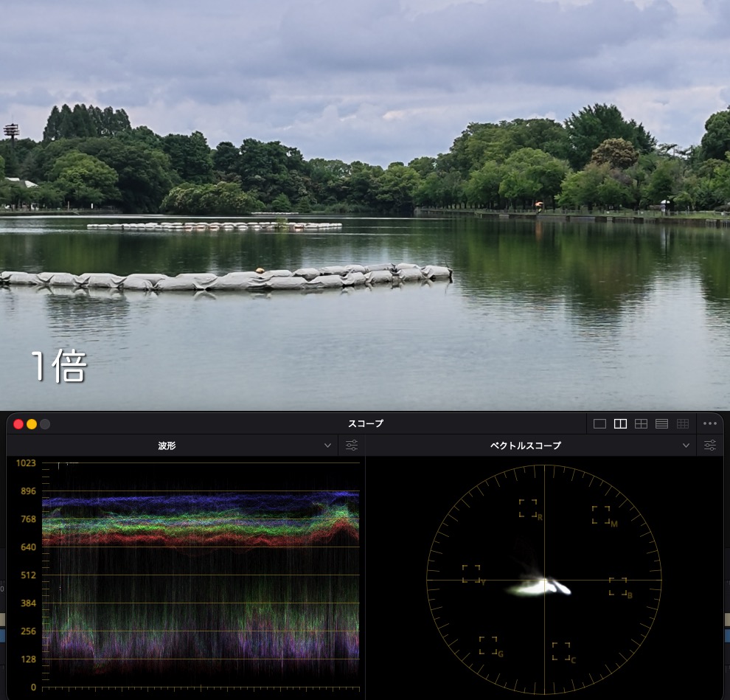
Task: Click the R target box on vectorscope
Action: (529, 508)
